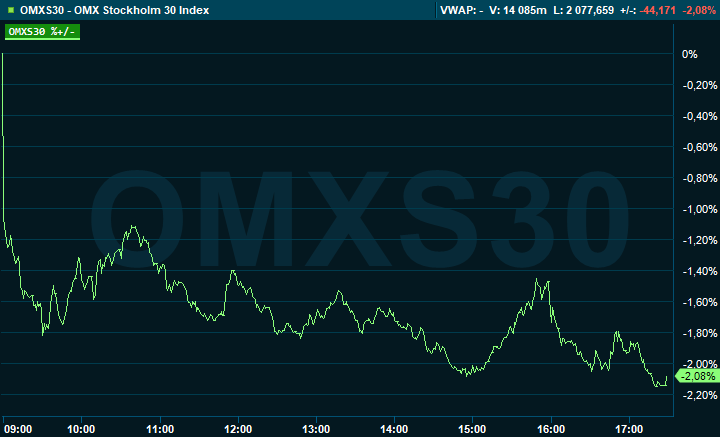Click the '12:00' time axis label

238,429
